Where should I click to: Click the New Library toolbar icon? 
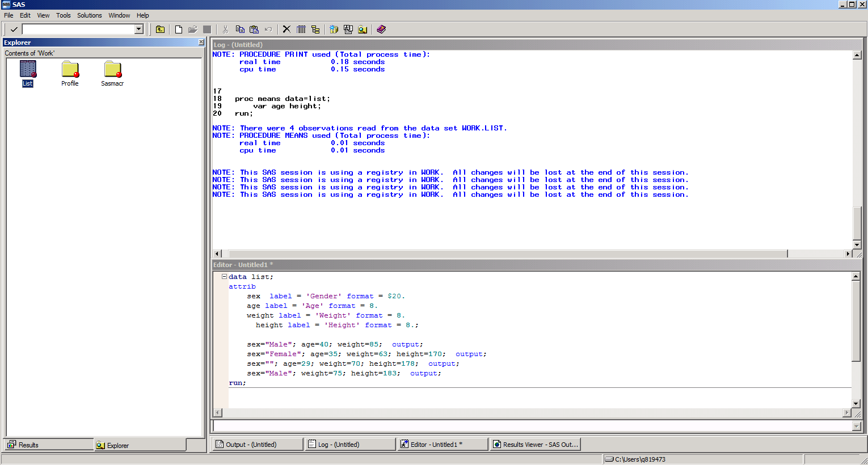tap(334, 29)
